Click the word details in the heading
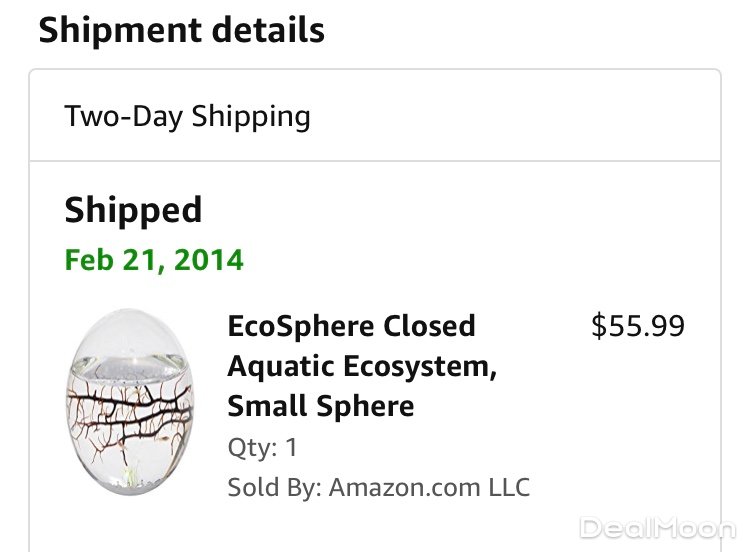This screenshot has height=552, width=750. pyautogui.click(x=267, y=29)
